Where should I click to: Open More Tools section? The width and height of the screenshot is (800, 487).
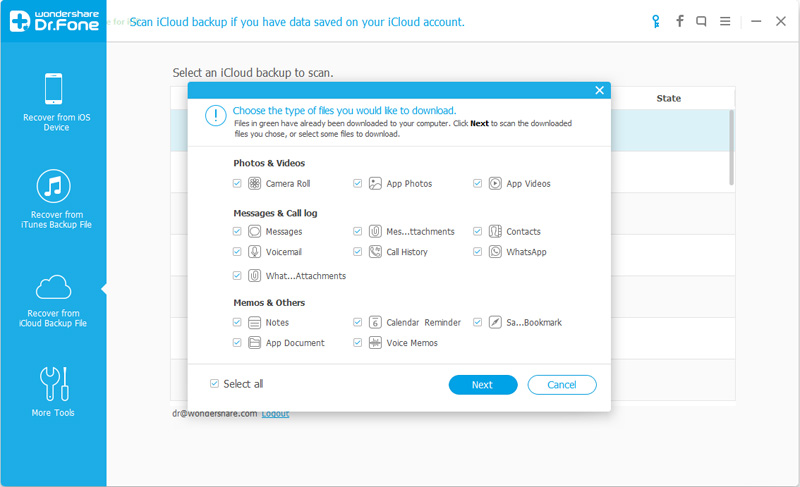(54, 392)
